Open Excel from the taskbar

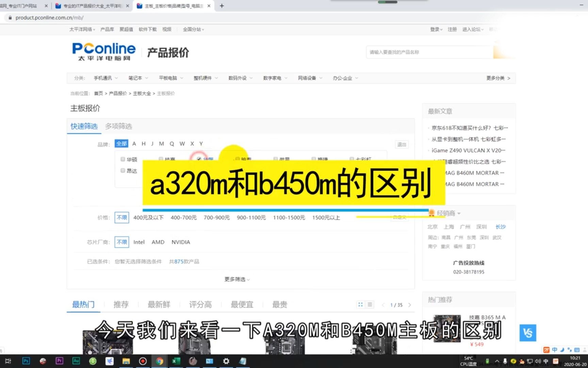click(176, 361)
